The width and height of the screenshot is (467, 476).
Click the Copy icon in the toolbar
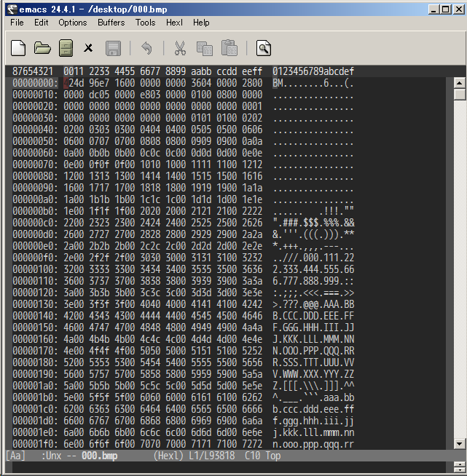pyautogui.click(x=205, y=49)
